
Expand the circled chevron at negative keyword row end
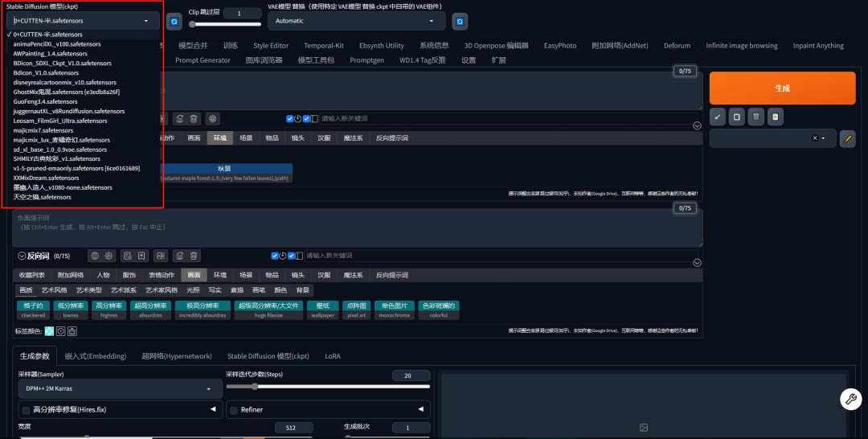[x=697, y=263]
